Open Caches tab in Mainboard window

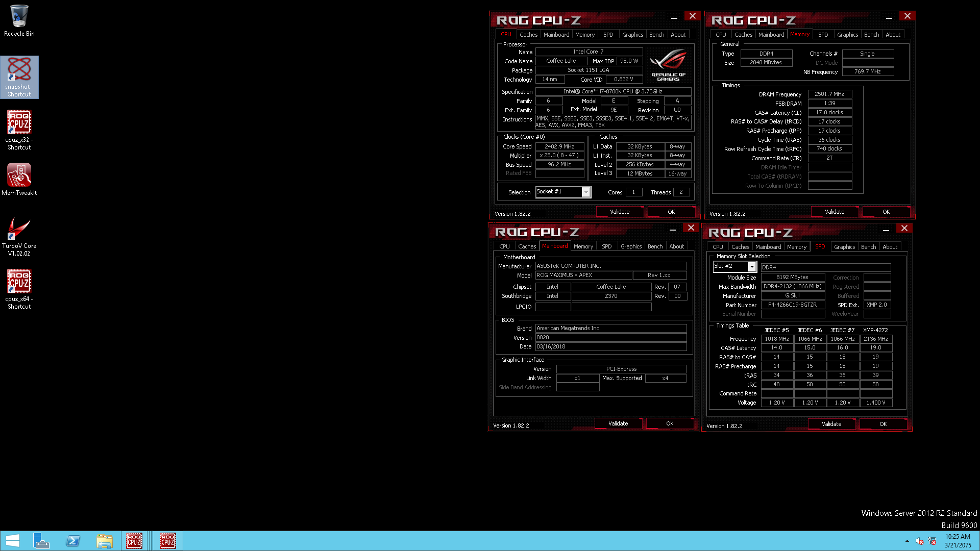click(x=527, y=246)
